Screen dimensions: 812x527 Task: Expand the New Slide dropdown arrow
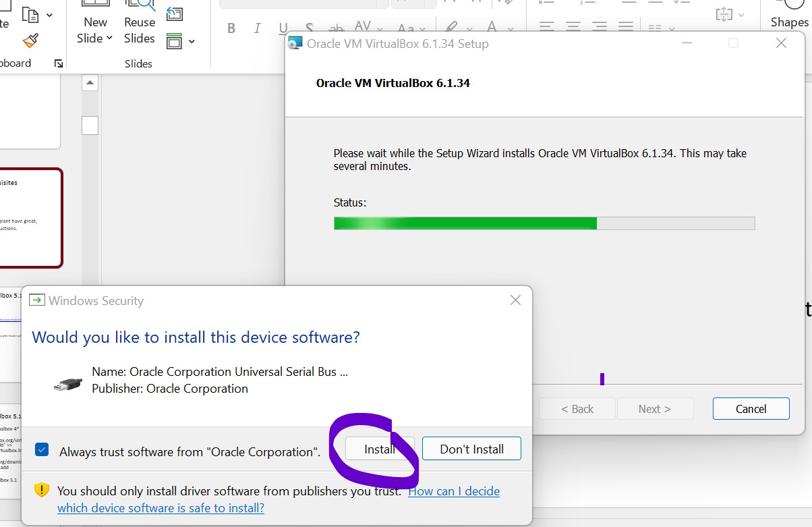(x=109, y=38)
